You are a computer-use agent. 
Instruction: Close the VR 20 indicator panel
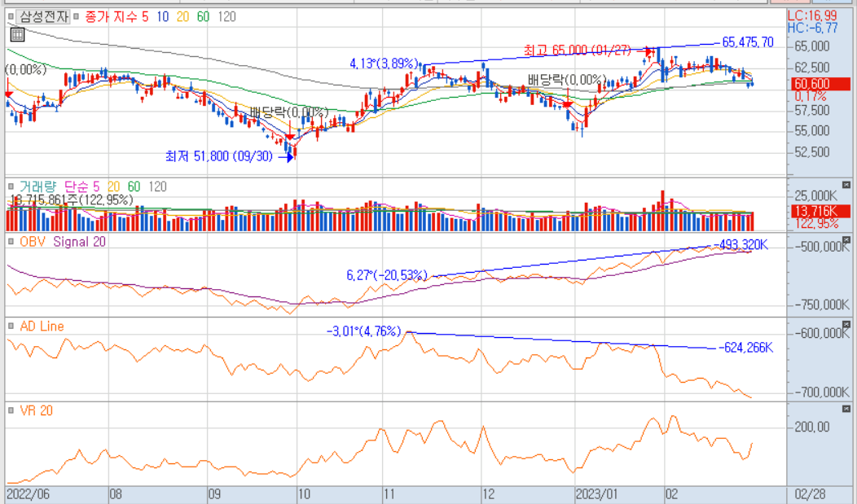tap(846, 409)
